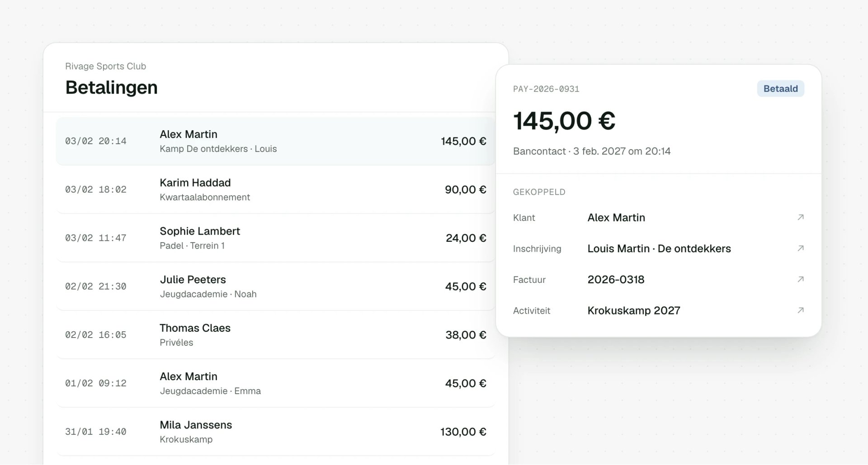Screen dimensions: 868x465
Task: Click the Rivage Sports Club label
Action: coord(105,66)
